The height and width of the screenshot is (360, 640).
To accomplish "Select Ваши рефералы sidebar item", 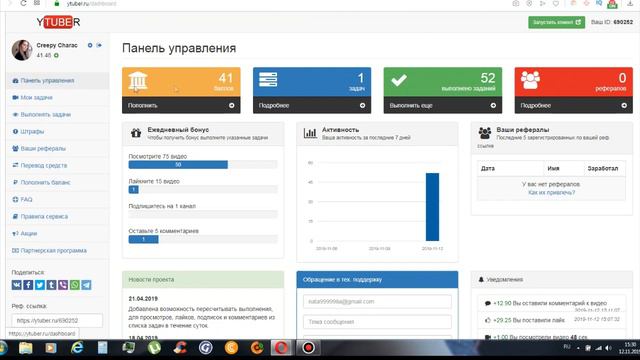I will 58,149.
